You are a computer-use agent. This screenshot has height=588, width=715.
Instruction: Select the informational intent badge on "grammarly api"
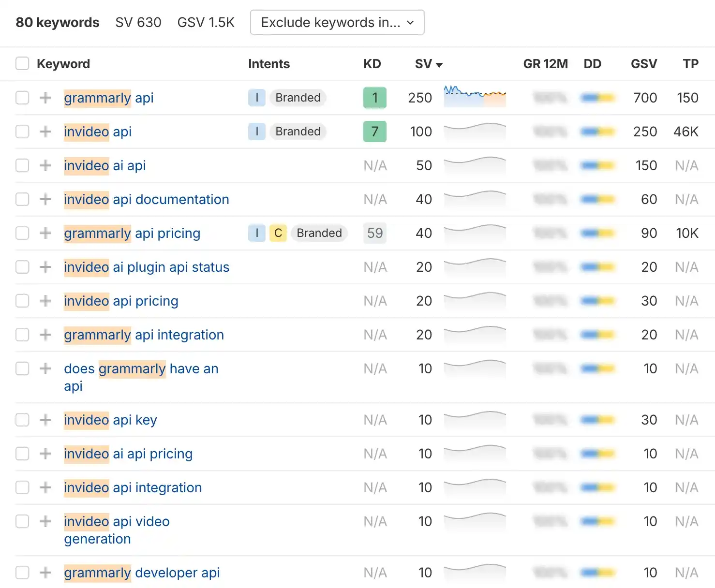257,98
